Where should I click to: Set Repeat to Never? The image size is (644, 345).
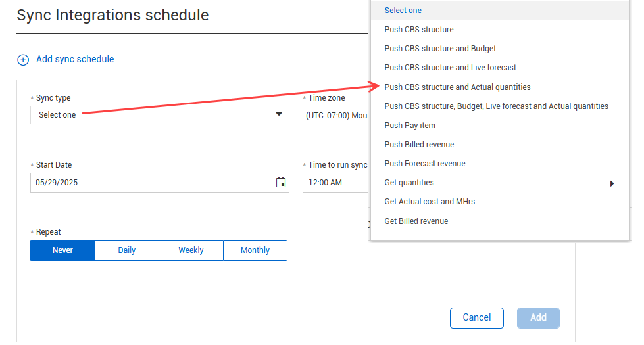[x=63, y=250]
